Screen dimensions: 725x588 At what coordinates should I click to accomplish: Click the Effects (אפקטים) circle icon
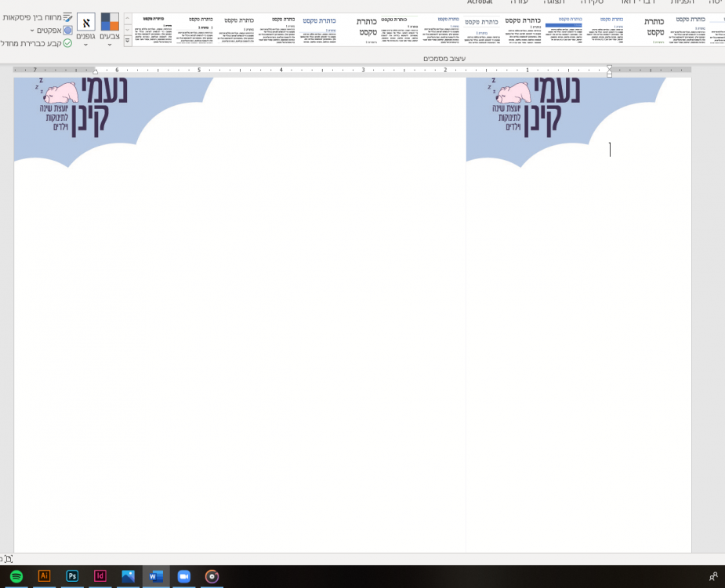[68, 31]
